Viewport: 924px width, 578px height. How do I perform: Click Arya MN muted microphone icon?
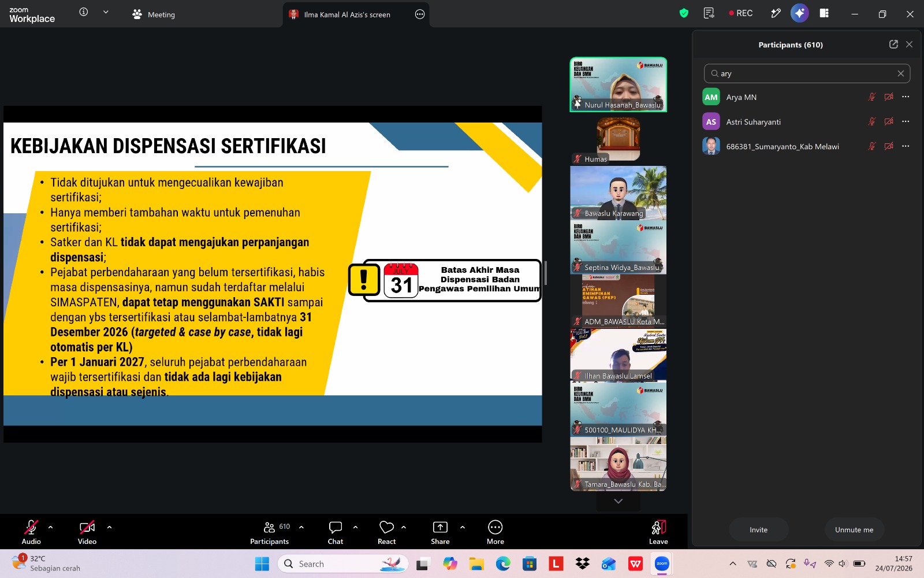tap(872, 97)
